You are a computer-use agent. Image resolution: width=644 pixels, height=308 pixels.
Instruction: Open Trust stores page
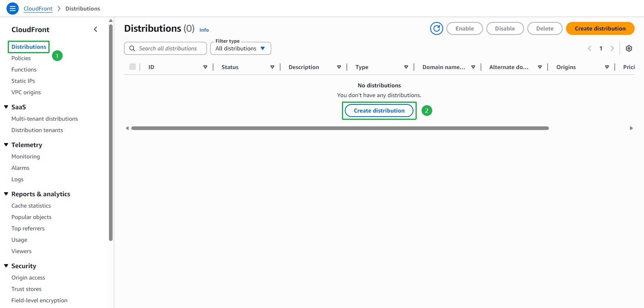[x=26, y=289]
